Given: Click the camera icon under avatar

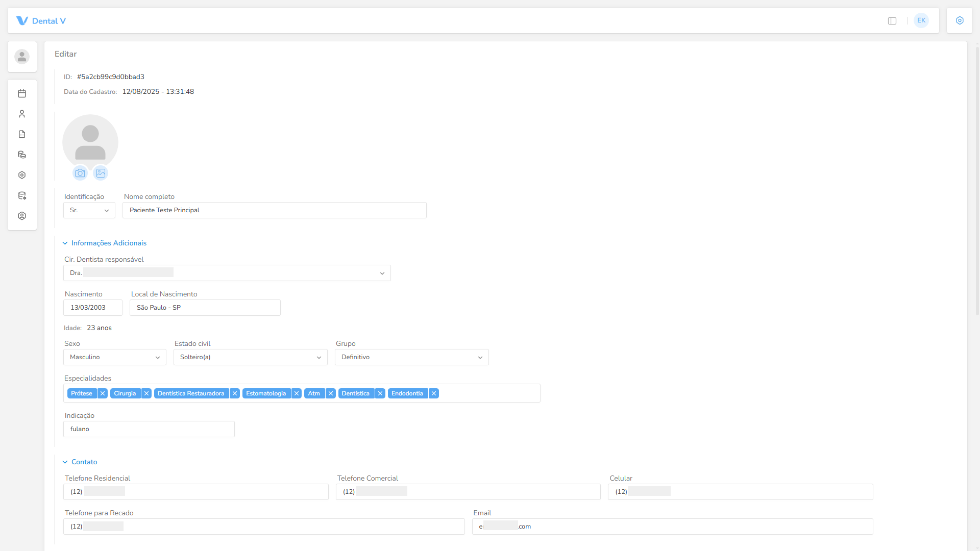Looking at the screenshot, I should tap(80, 173).
